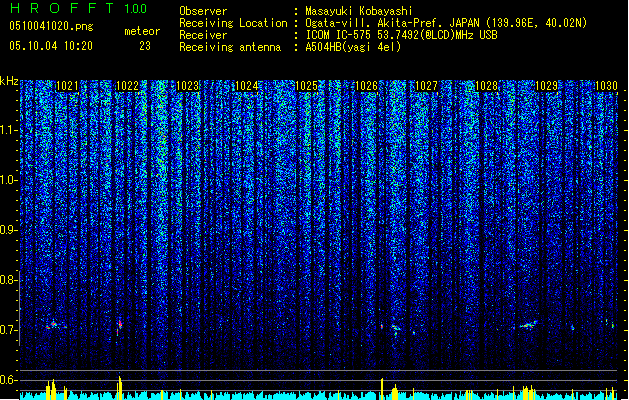Click the 0.6 kHz axis tick label
629x400 pixels.
[8, 380]
